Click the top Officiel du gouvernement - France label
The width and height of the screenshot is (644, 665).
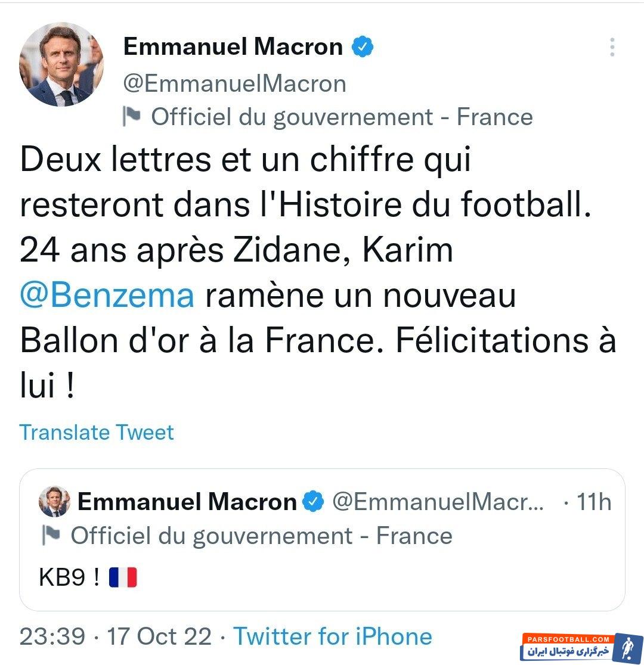click(x=342, y=117)
